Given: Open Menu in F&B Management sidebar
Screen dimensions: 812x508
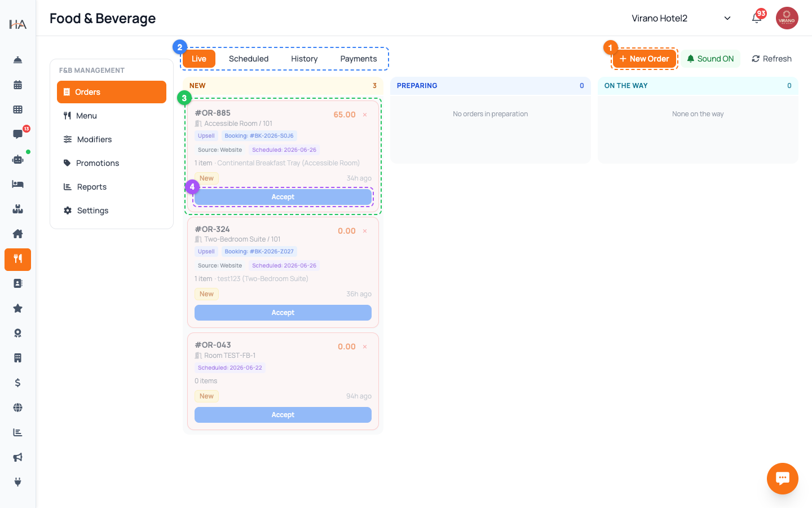Looking at the screenshot, I should [x=112, y=116].
